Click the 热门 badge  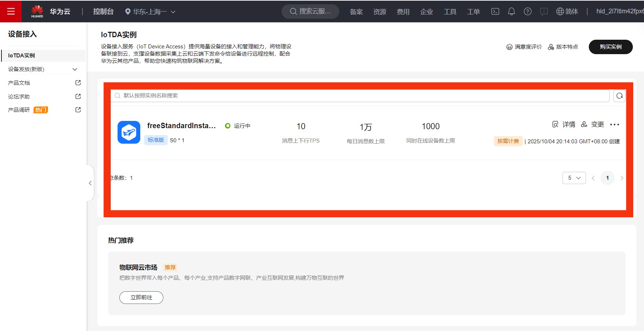tap(41, 110)
